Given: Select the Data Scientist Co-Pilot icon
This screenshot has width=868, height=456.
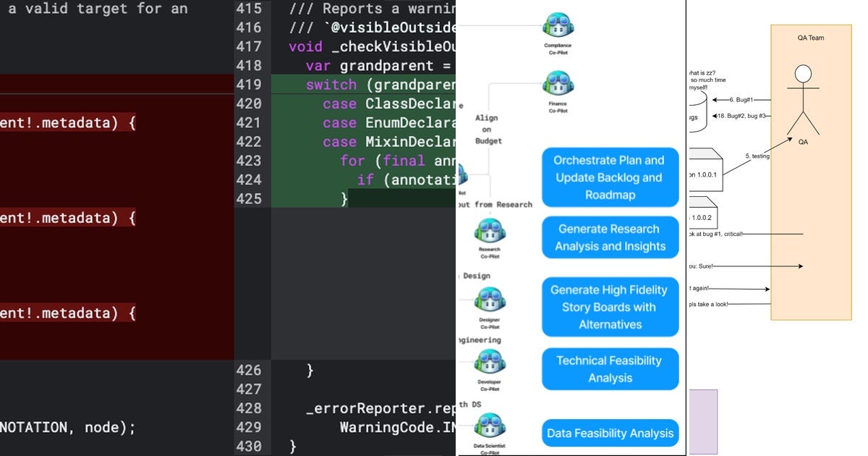Looking at the screenshot, I should pos(492,423).
